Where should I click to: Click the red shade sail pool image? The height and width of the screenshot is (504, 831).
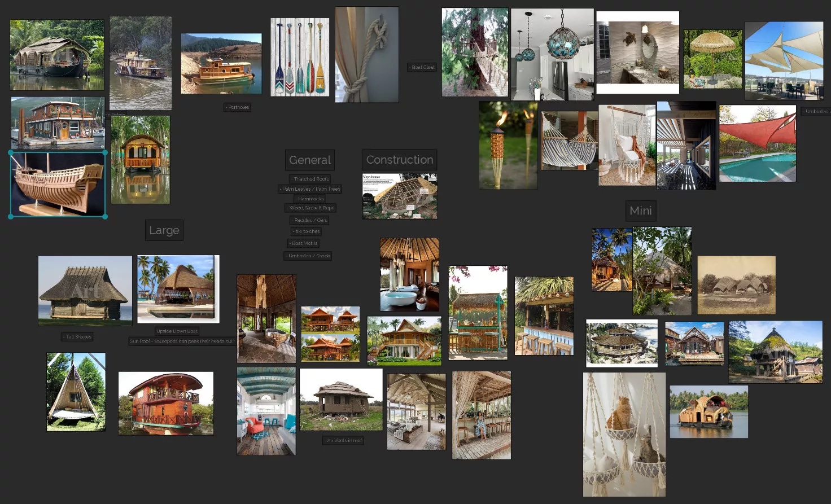click(x=757, y=143)
